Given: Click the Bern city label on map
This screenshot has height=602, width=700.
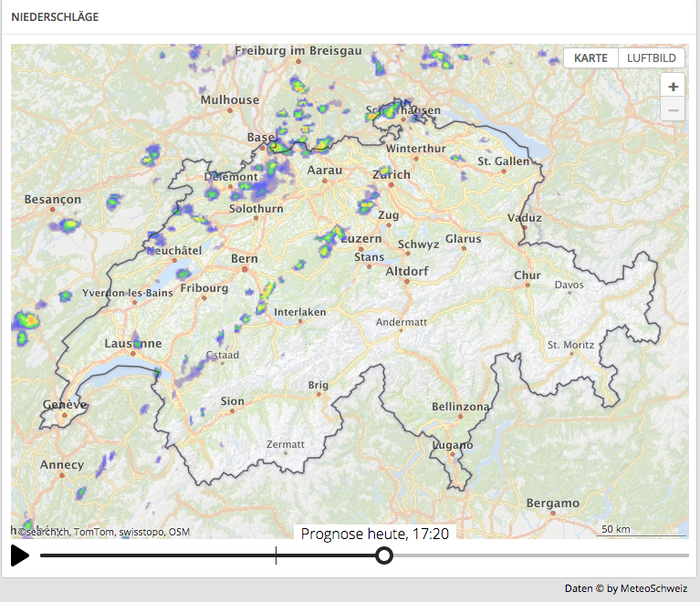Looking at the screenshot, I should [x=244, y=259].
